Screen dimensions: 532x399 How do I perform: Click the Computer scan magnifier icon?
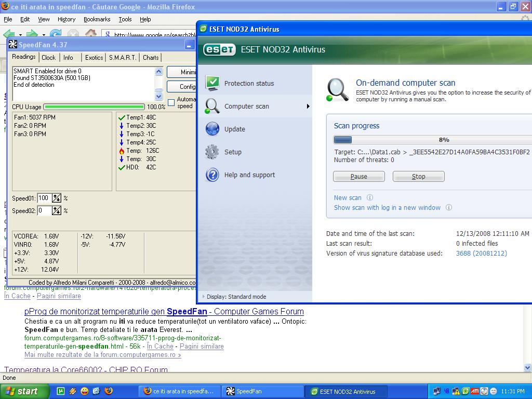coord(212,106)
